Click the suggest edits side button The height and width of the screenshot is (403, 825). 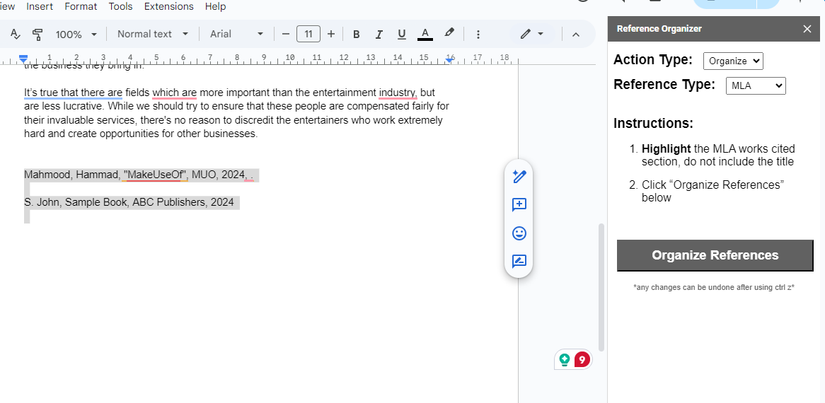coord(519,262)
